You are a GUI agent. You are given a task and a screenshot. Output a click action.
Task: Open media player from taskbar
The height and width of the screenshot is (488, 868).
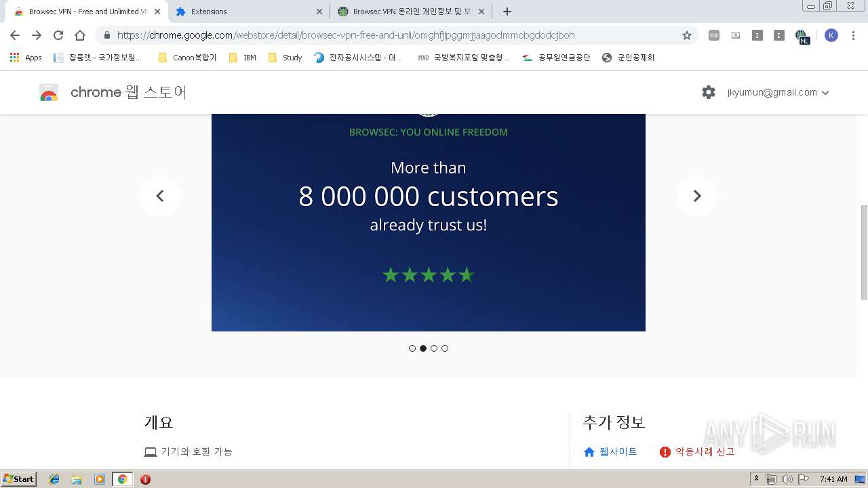coord(100,479)
